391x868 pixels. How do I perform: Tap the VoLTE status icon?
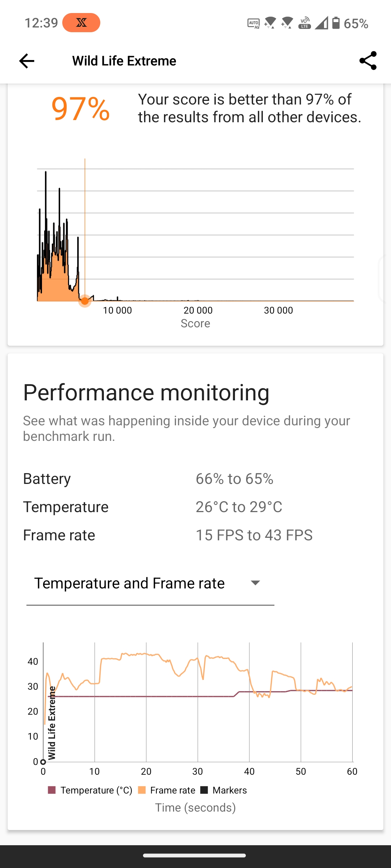(304, 23)
